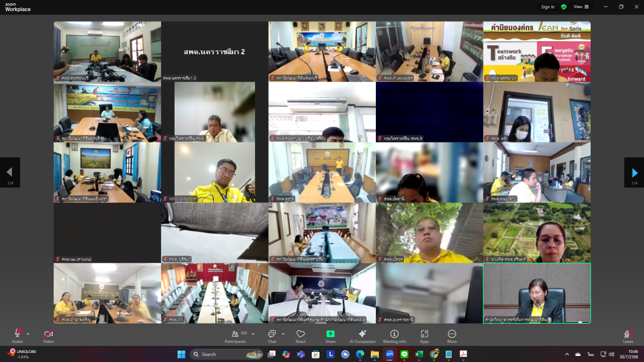Open the Apps panel

coord(424,335)
